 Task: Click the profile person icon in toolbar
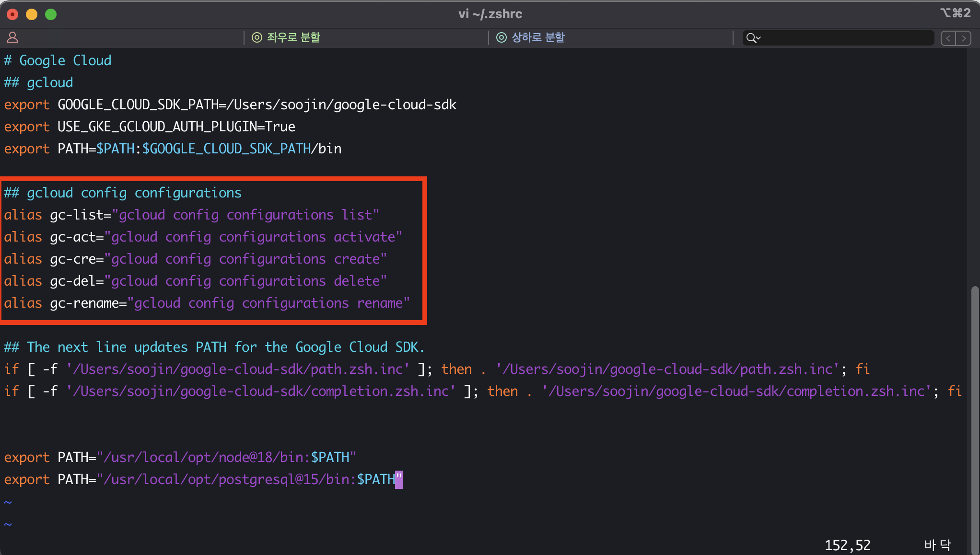point(12,37)
